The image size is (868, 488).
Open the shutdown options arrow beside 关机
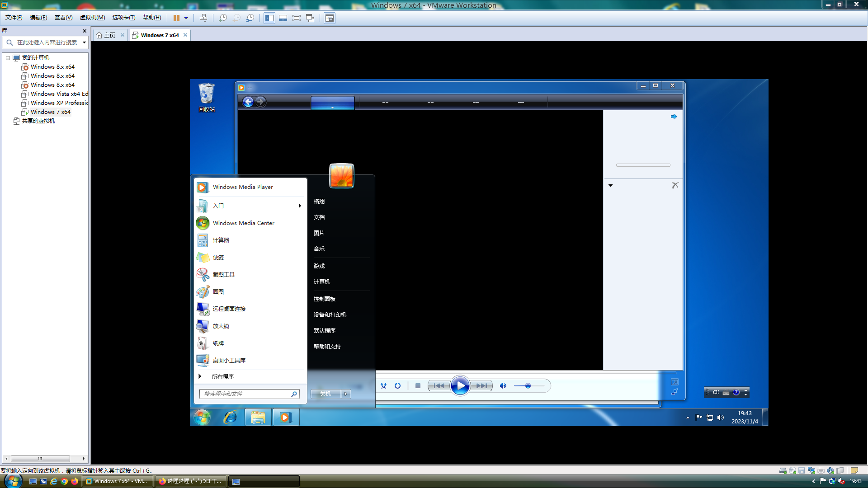(x=346, y=394)
